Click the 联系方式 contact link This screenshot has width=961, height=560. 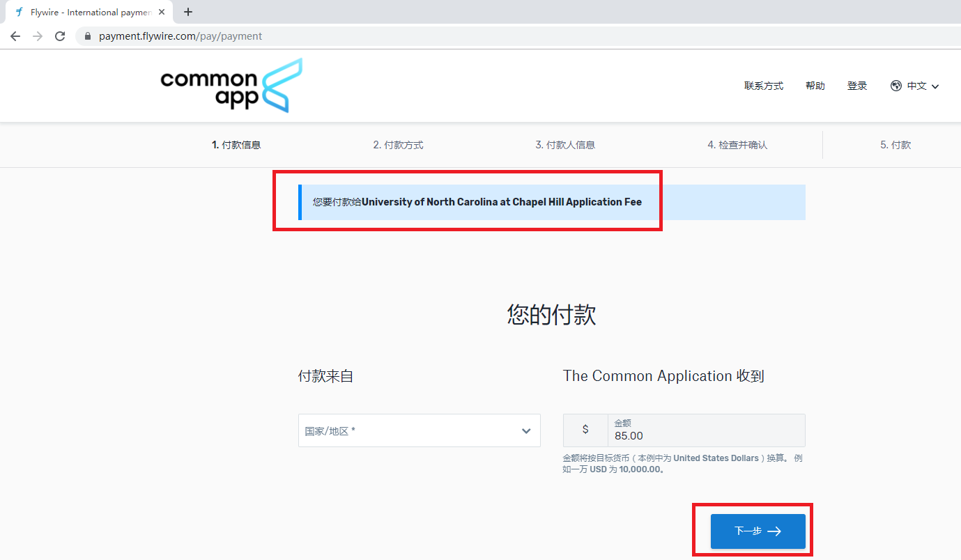click(764, 85)
